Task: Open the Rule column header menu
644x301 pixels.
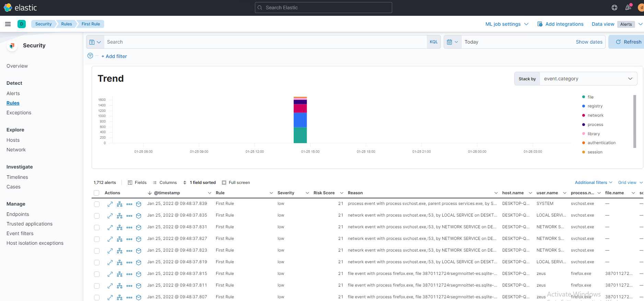Action: (x=271, y=193)
